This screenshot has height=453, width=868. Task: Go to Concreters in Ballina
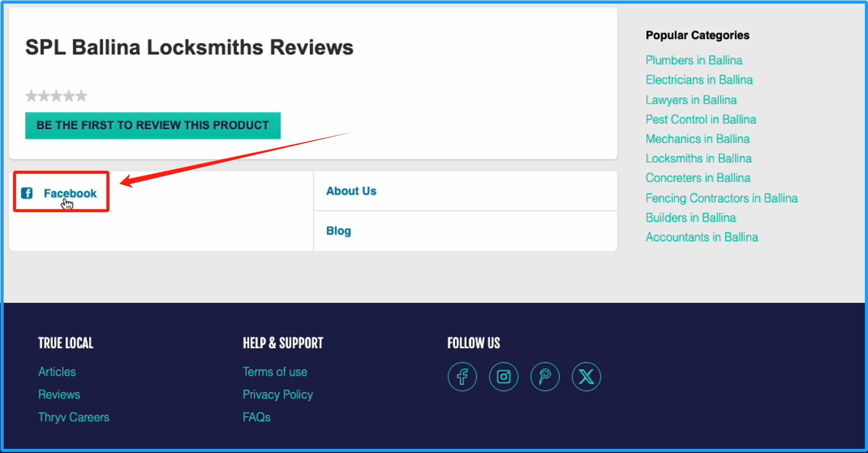click(698, 178)
